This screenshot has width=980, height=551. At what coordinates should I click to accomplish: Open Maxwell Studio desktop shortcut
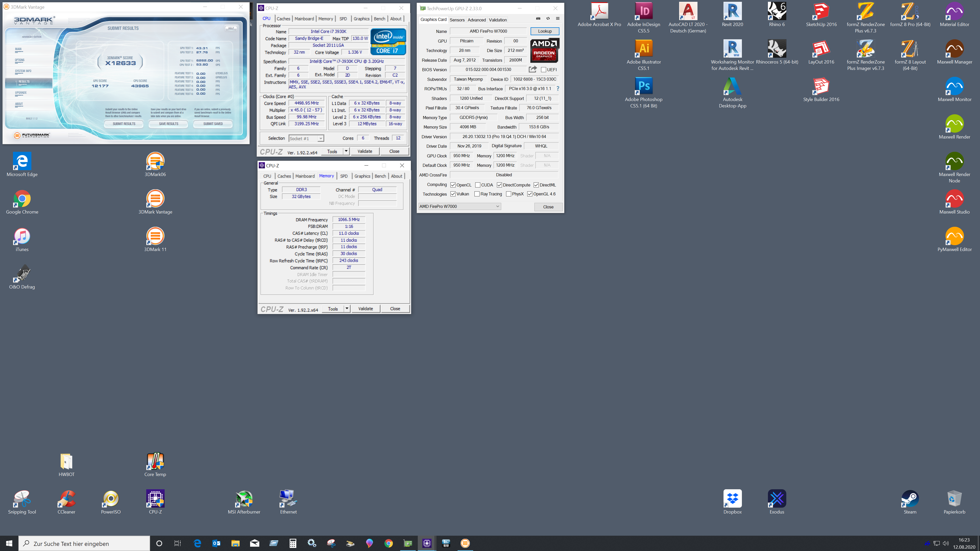954,202
